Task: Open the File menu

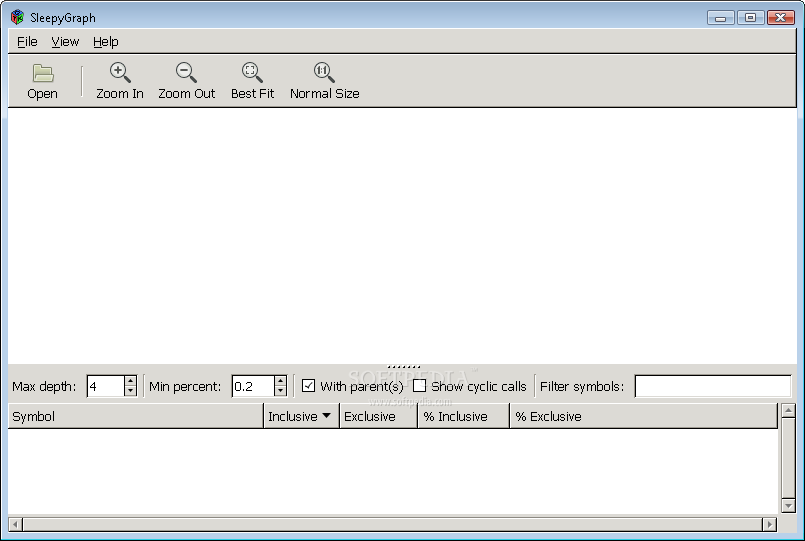Action: point(27,42)
